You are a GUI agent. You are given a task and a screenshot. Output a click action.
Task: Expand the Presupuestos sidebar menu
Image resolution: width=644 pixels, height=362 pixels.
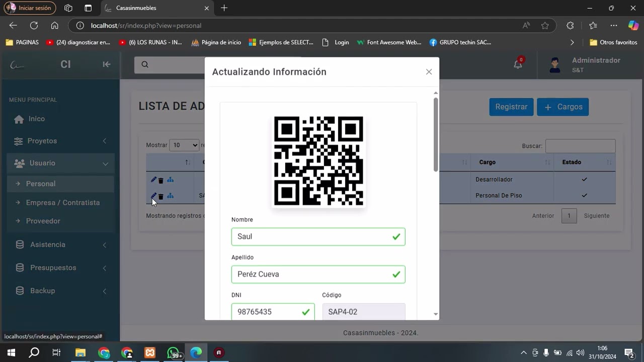click(x=61, y=268)
